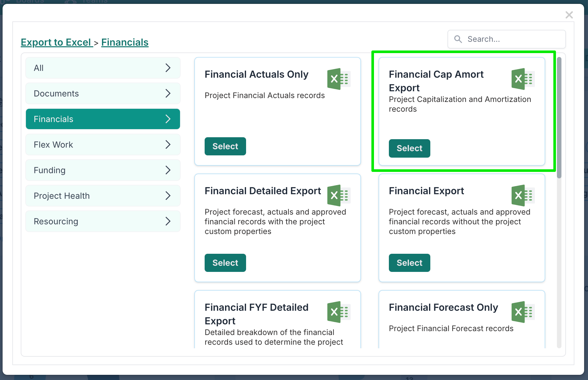
Task: Click the export list vertical scrollbar
Action: click(559, 118)
